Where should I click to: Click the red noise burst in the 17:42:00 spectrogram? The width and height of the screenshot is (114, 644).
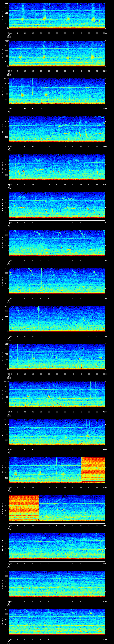(x=24, y=508)
